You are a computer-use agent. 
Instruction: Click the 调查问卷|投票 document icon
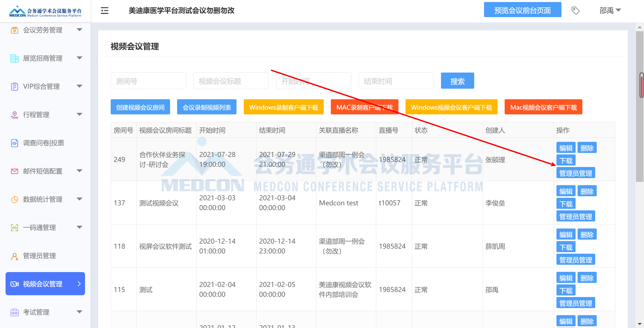coord(15,143)
